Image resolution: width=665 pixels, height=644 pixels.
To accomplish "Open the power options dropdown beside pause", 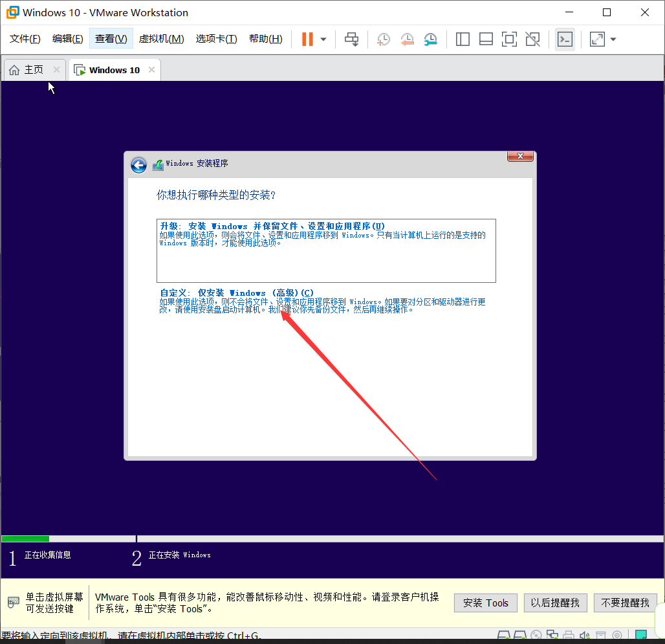I will [323, 39].
